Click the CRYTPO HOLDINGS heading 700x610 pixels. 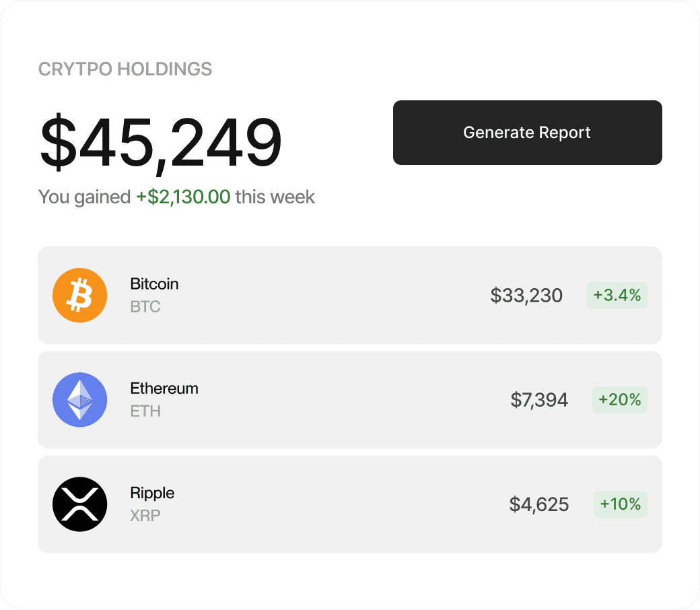[x=125, y=69]
